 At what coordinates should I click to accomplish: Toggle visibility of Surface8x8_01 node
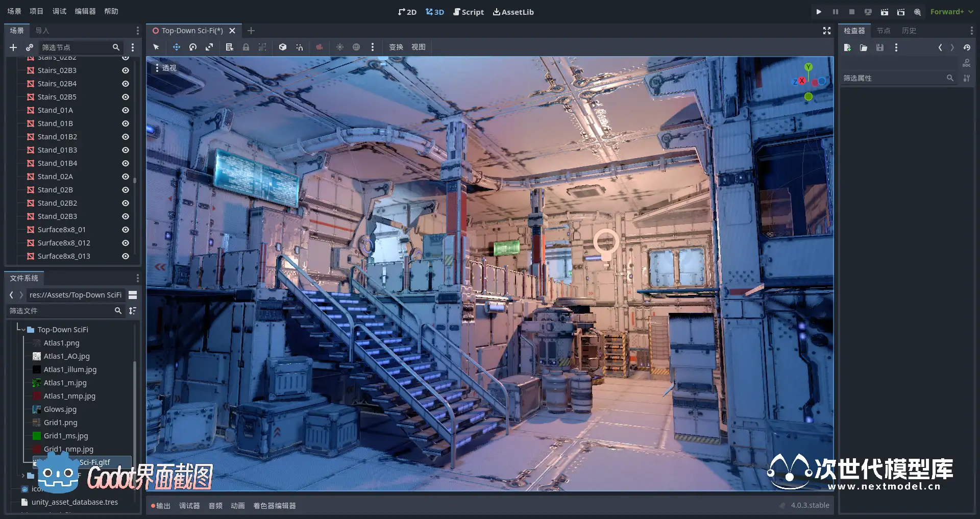[x=126, y=230]
